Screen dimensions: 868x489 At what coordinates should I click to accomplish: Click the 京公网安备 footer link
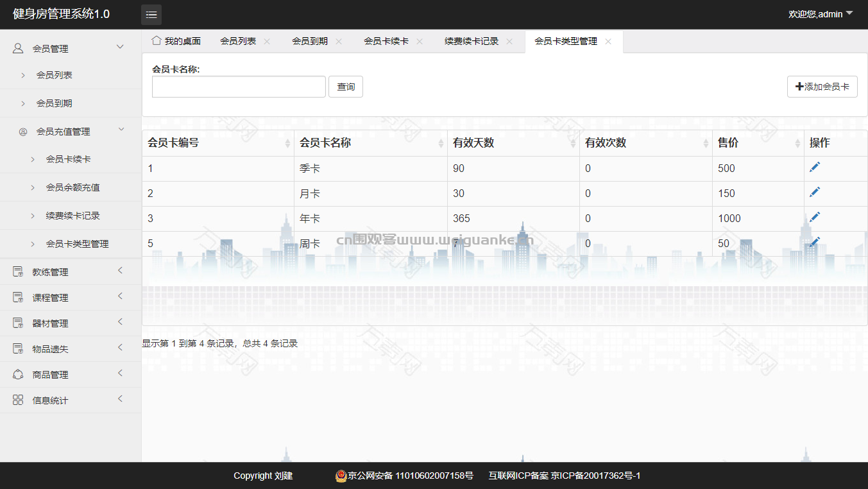coord(411,476)
